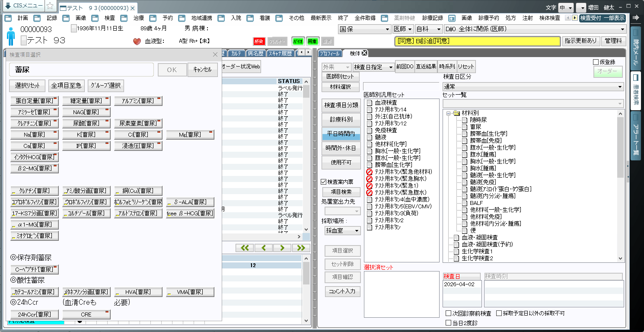Image resolution: width=644 pixels, height=332 pixels.
Task: Click the red heart icon beside 血液型
Action: pyautogui.click(x=137, y=41)
